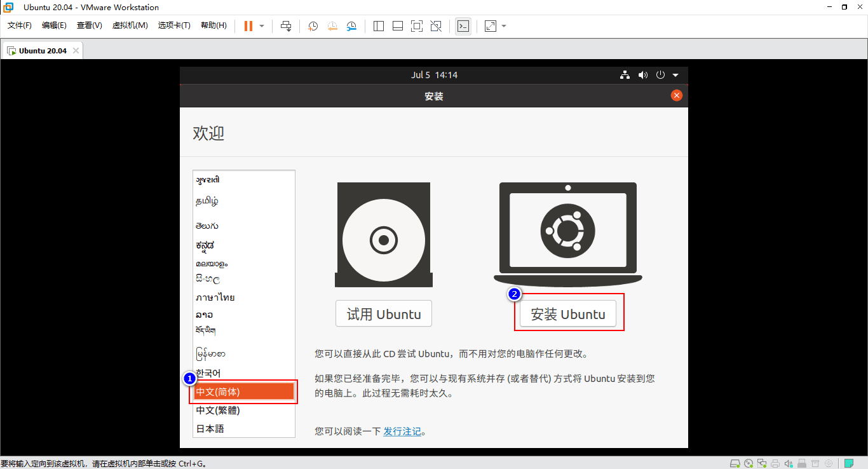The image size is (868, 469).
Task: Click the stretch guest display icon
Action: point(491,26)
